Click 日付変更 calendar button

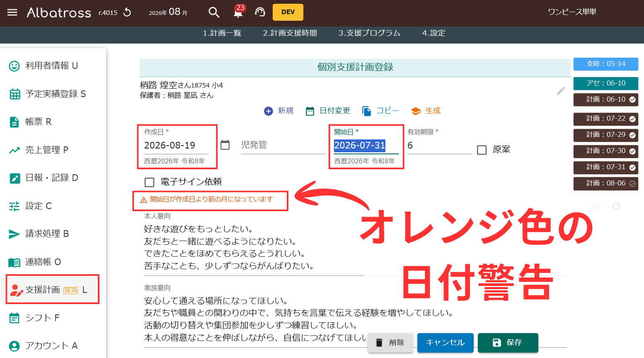pyautogui.click(x=328, y=111)
